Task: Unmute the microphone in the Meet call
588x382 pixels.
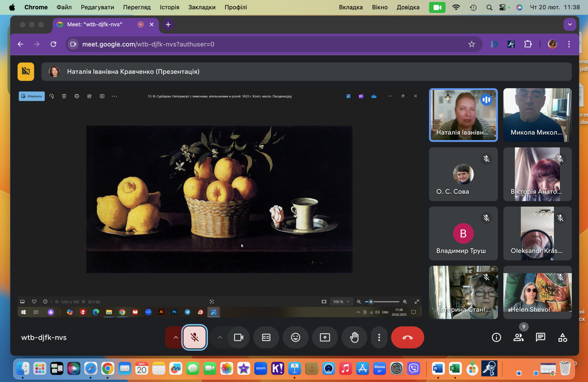Action: (195, 337)
